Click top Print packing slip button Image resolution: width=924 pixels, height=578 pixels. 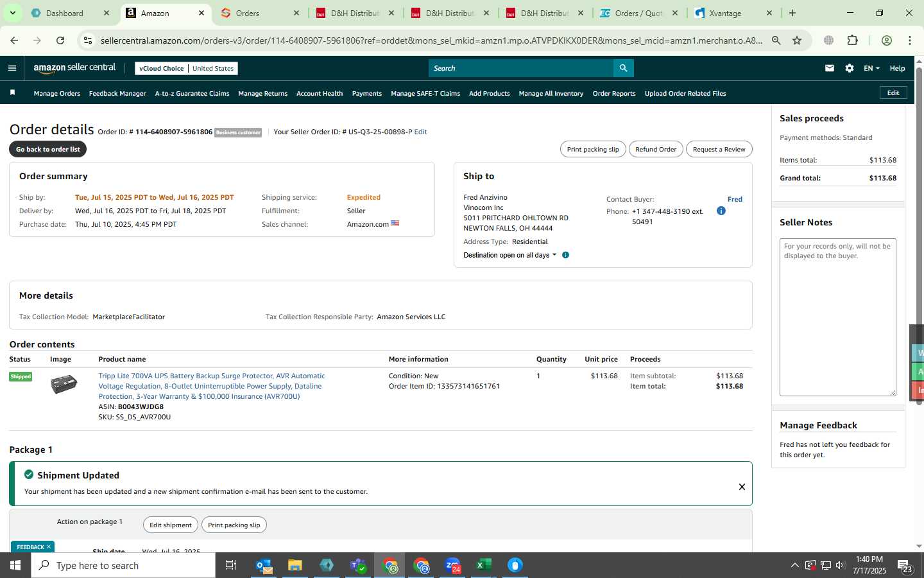coord(593,149)
